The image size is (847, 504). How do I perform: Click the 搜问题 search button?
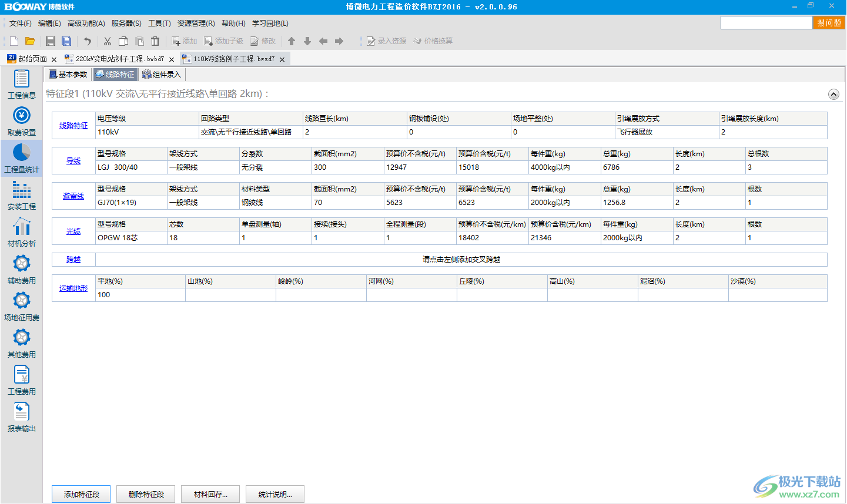click(829, 23)
